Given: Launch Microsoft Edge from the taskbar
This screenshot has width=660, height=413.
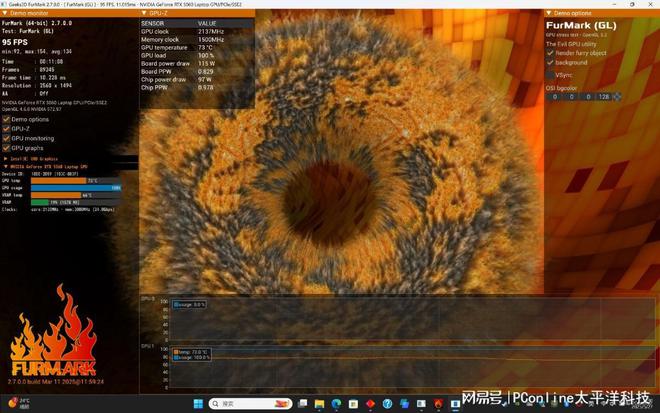Looking at the screenshot, I should tap(336, 404).
